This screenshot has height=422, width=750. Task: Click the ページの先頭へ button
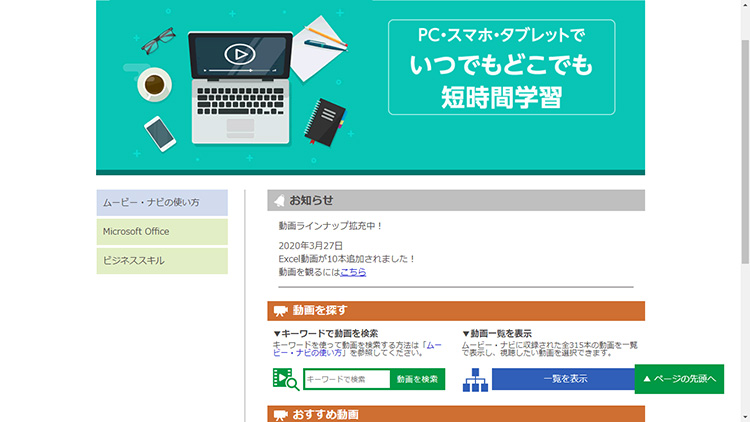(x=679, y=379)
